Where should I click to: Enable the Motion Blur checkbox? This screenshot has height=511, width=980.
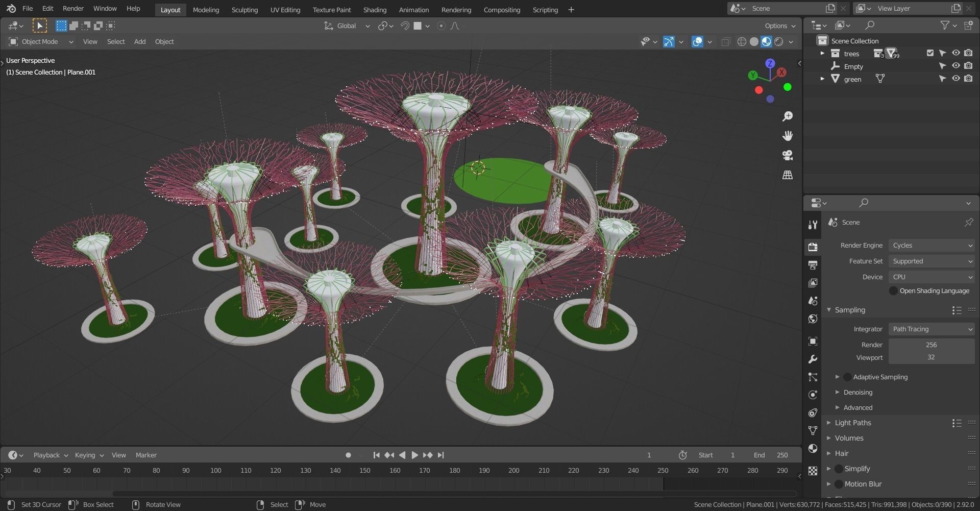coord(839,484)
